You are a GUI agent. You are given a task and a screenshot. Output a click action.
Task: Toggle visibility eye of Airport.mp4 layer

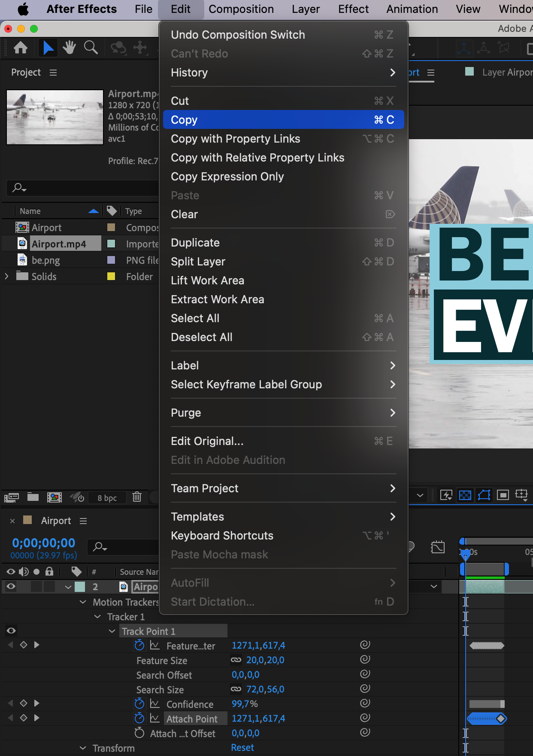[11, 586]
